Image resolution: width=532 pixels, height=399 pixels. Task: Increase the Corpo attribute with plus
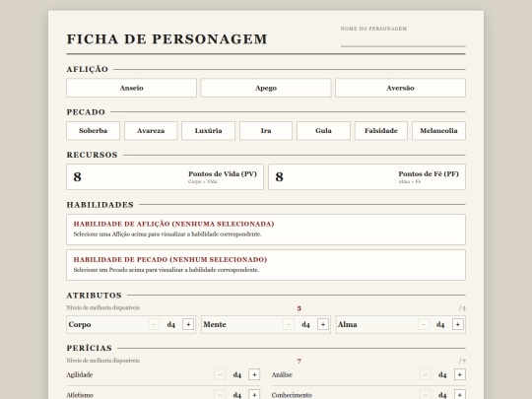point(188,324)
